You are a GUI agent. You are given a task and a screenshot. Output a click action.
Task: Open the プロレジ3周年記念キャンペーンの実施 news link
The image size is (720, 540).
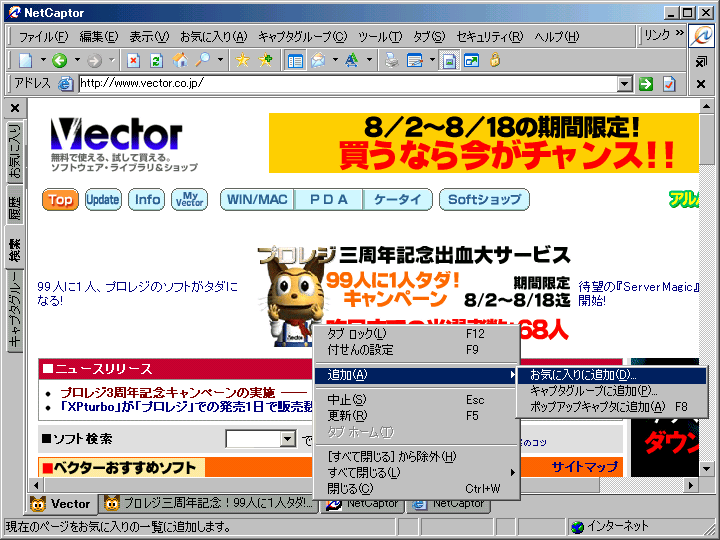168,393
